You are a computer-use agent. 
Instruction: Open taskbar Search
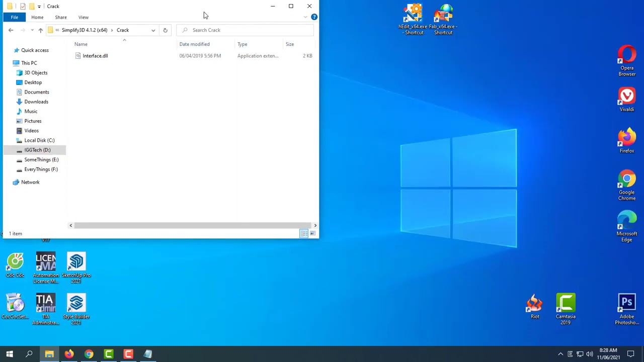click(x=29, y=354)
